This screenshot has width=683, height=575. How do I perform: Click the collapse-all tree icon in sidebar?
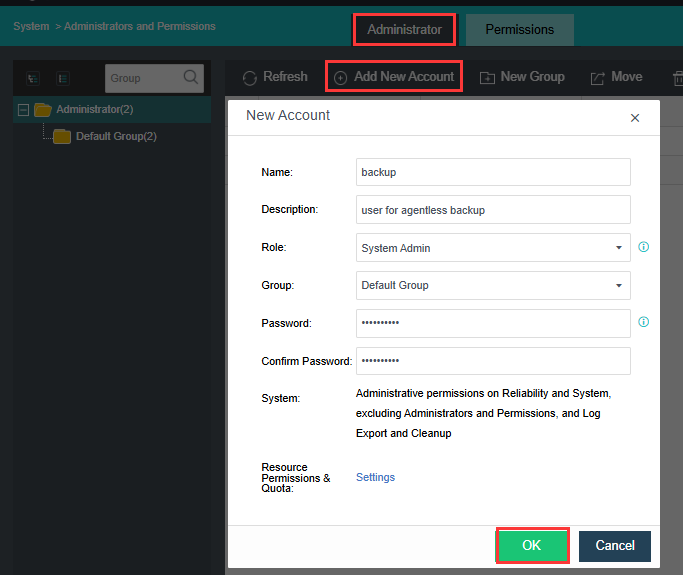(63, 78)
